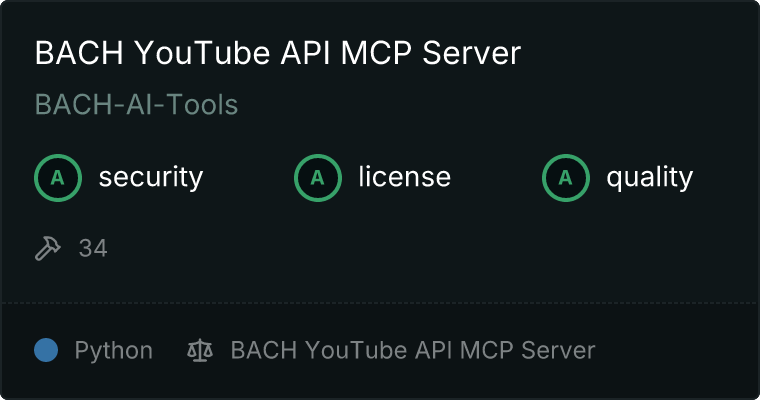The height and width of the screenshot is (400, 760).
Task: Select the security label text
Action: (x=151, y=177)
